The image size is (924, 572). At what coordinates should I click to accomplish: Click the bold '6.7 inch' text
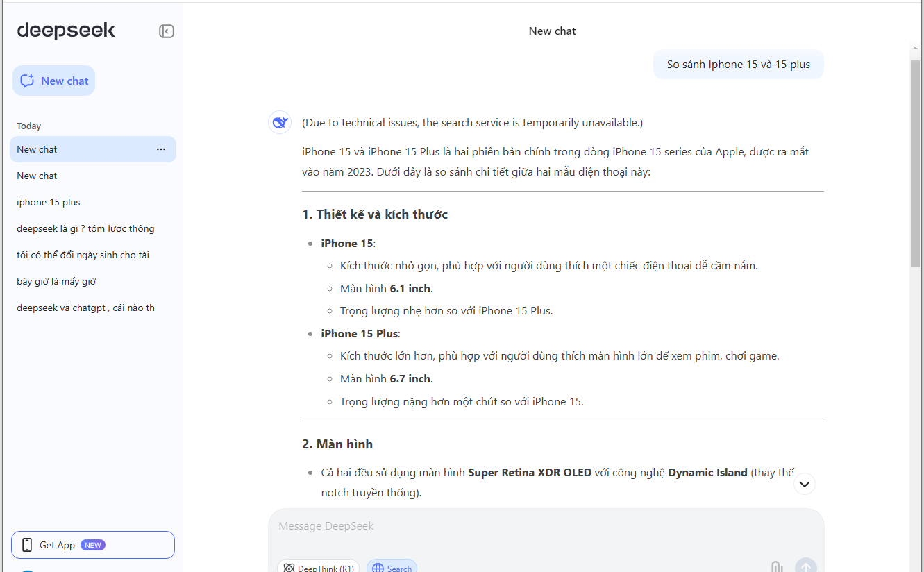point(410,378)
